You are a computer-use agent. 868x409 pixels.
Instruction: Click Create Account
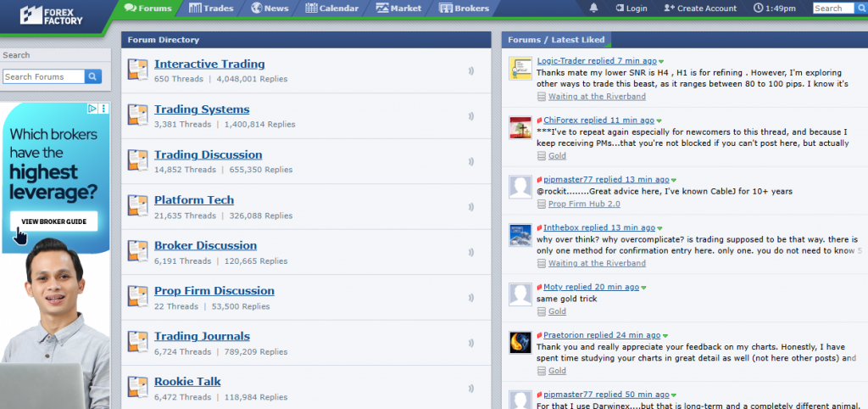click(x=700, y=8)
